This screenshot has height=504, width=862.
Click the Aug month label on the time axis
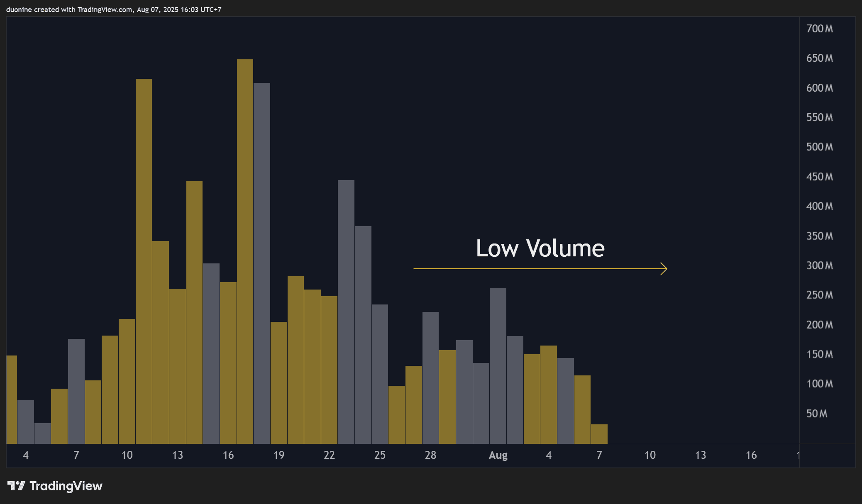pos(498,455)
